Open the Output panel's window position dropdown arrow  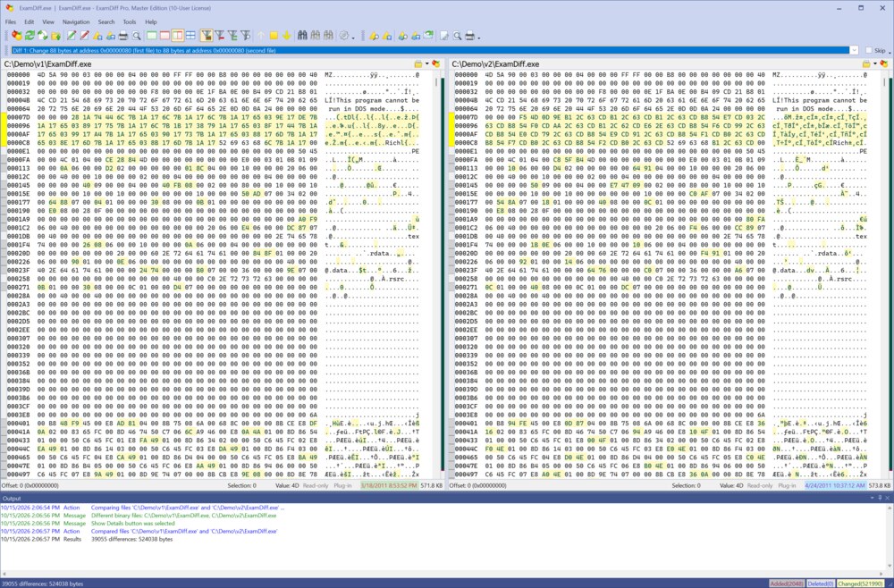point(873,498)
